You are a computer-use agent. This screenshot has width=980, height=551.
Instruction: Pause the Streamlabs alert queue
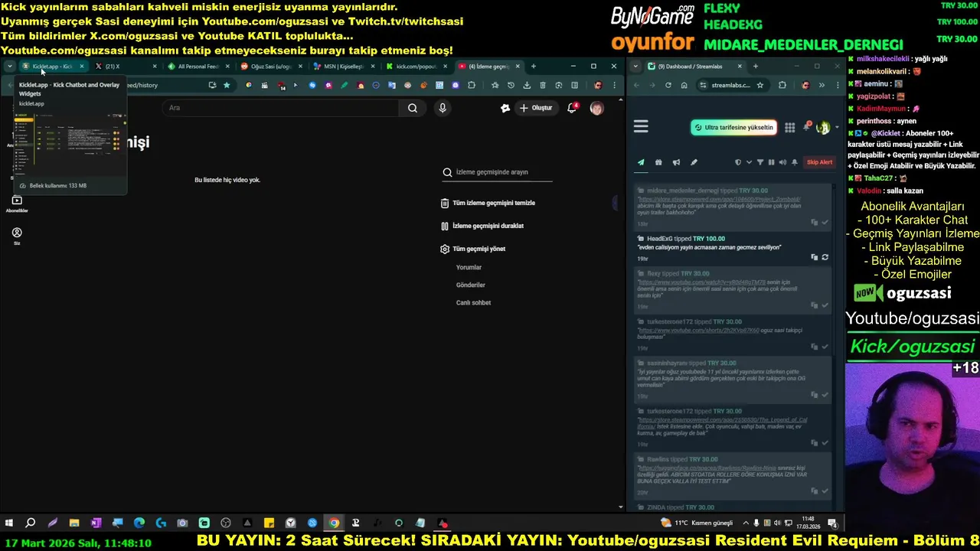771,162
